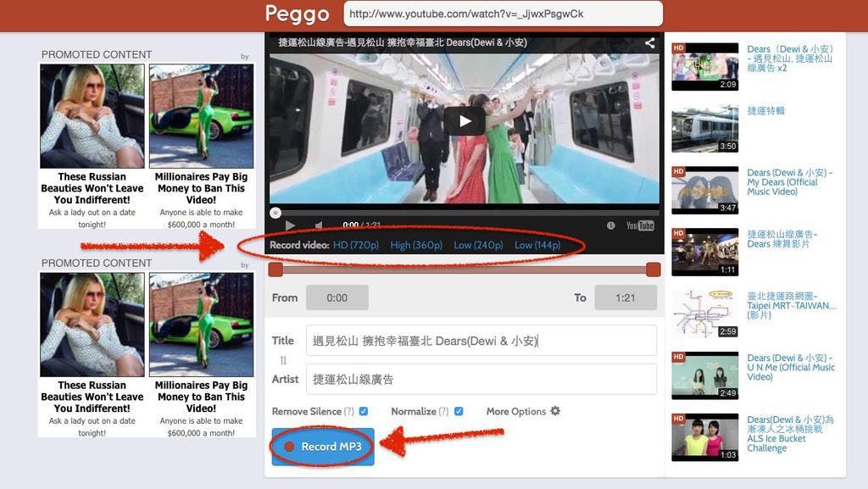868x489 pixels.
Task: Click the right handle of the trim slider
Action: tap(654, 270)
